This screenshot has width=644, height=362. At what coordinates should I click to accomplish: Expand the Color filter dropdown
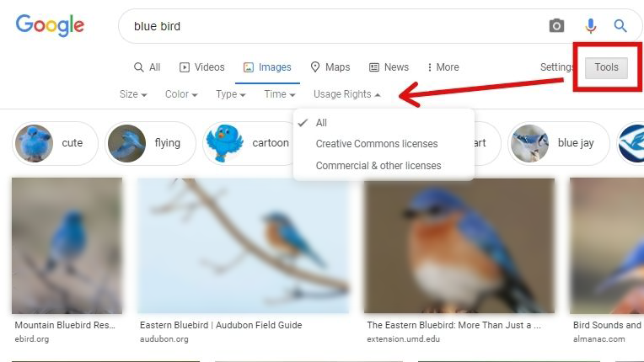coord(181,94)
